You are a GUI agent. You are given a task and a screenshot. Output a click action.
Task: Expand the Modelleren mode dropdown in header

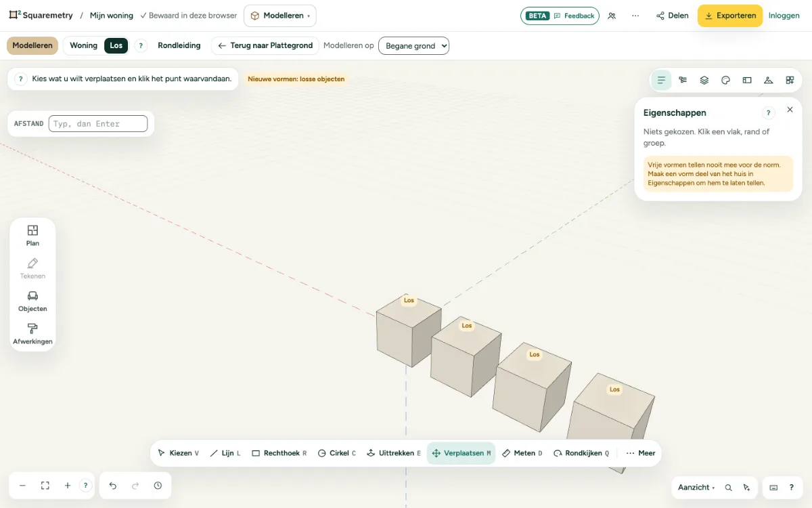tap(280, 16)
